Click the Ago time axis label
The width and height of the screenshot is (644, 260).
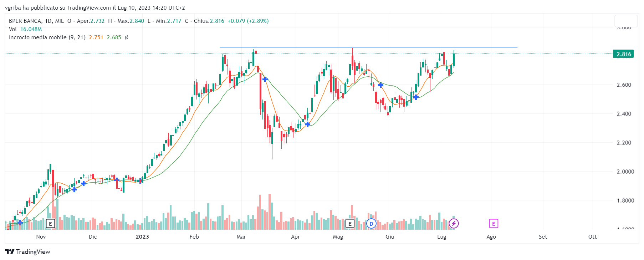tap(491, 237)
